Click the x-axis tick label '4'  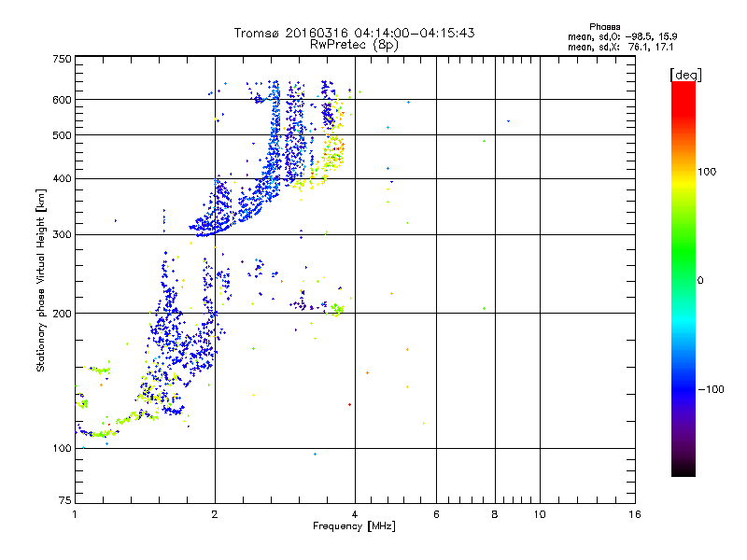coord(355,514)
